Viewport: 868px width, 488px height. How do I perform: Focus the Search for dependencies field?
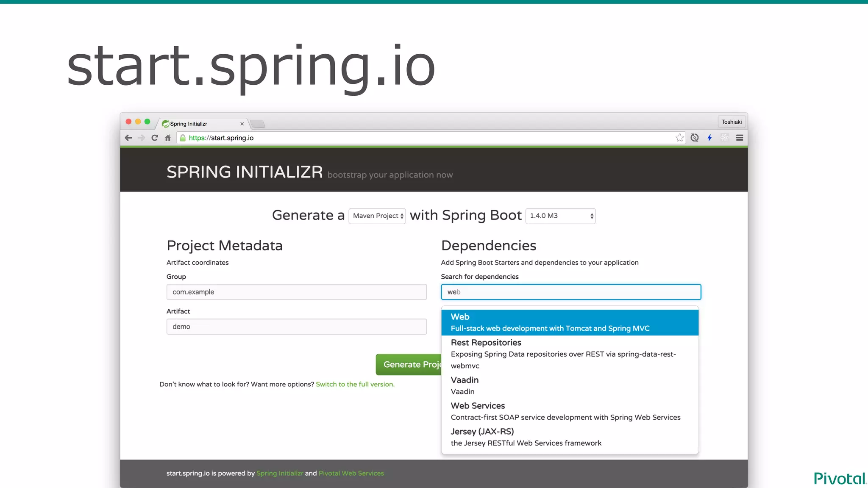(x=571, y=292)
